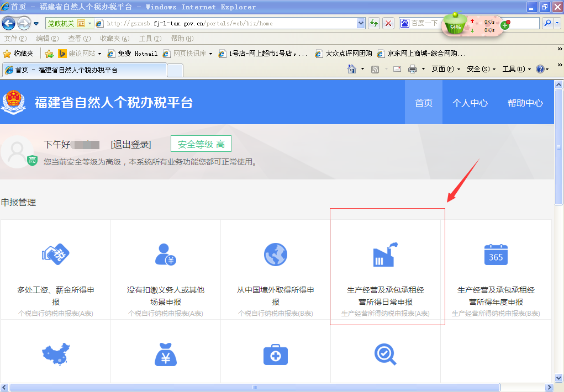Click the 安全等级 高 button
Image resolution: width=564 pixels, height=392 pixels.
point(201,144)
